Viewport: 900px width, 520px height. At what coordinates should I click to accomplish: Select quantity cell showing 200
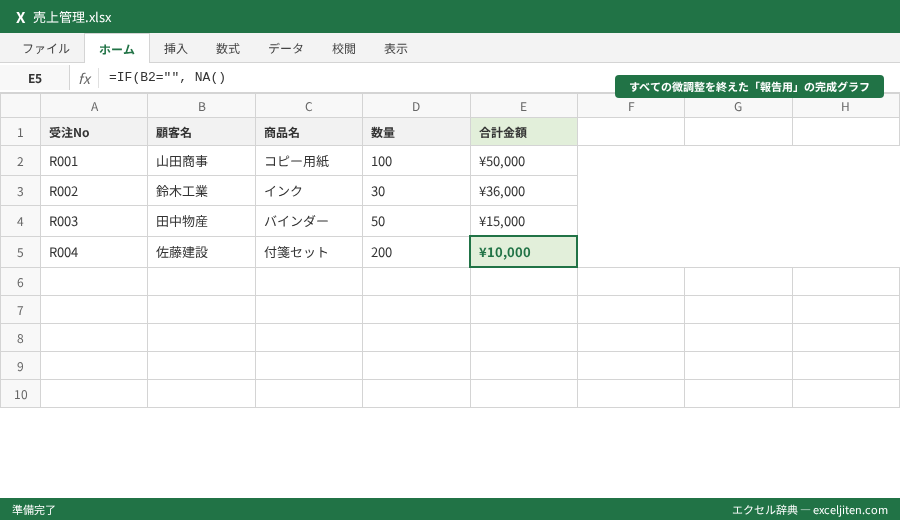click(416, 252)
